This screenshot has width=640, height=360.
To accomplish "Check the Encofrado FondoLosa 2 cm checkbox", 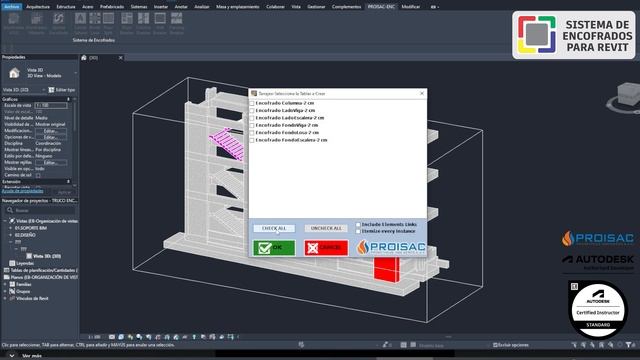I will pos(252,133).
